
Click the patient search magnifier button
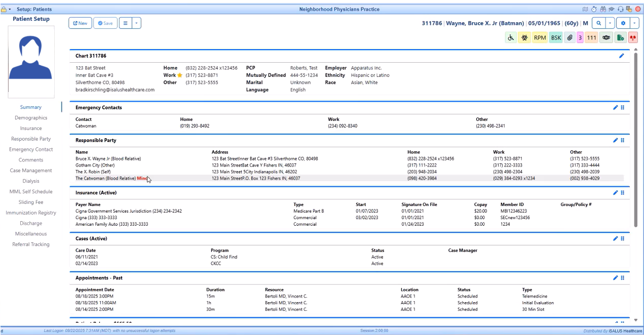point(599,23)
